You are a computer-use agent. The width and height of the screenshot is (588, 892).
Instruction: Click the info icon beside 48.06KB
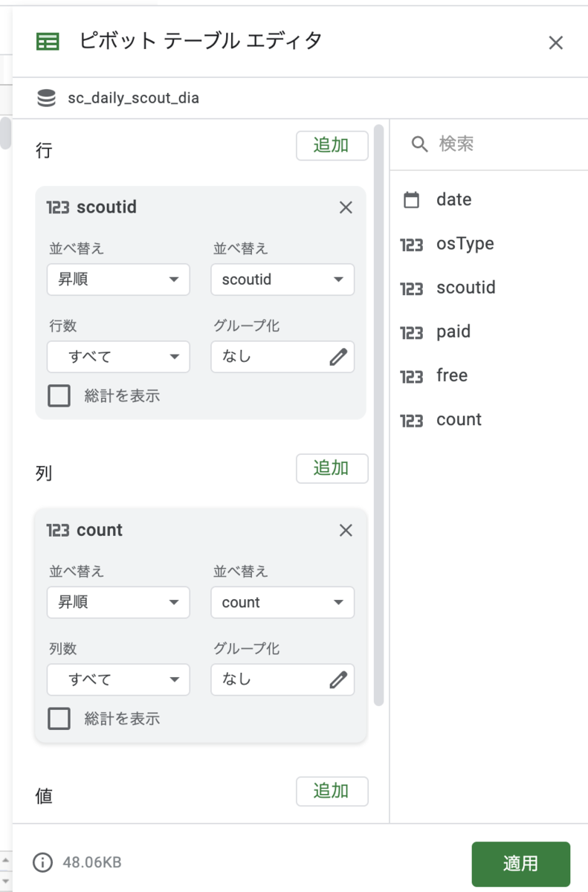pyautogui.click(x=43, y=862)
